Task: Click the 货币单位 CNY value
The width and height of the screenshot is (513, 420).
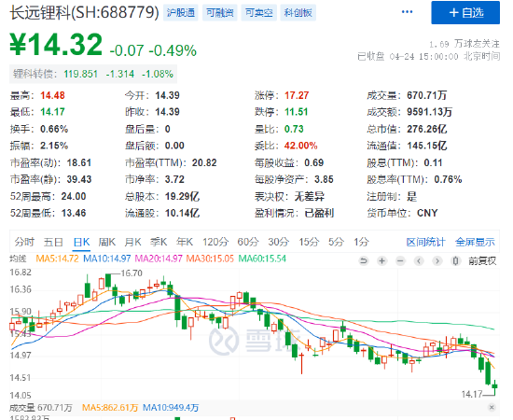Action: click(427, 213)
